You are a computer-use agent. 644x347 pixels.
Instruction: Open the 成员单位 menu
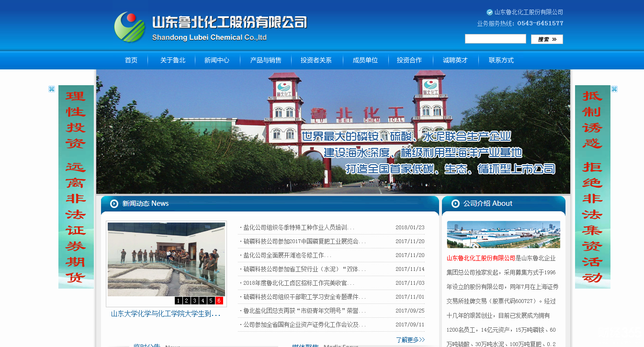(x=365, y=60)
